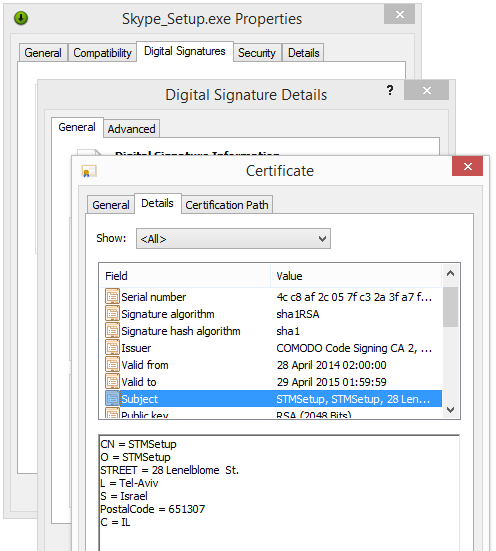This screenshot has width=496, height=551.
Task: Select General tab in Digital Signature Details
Action: tap(77, 127)
